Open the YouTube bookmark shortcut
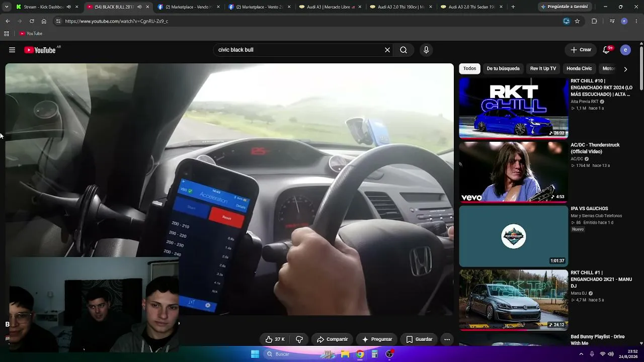644x362 pixels. [31, 34]
